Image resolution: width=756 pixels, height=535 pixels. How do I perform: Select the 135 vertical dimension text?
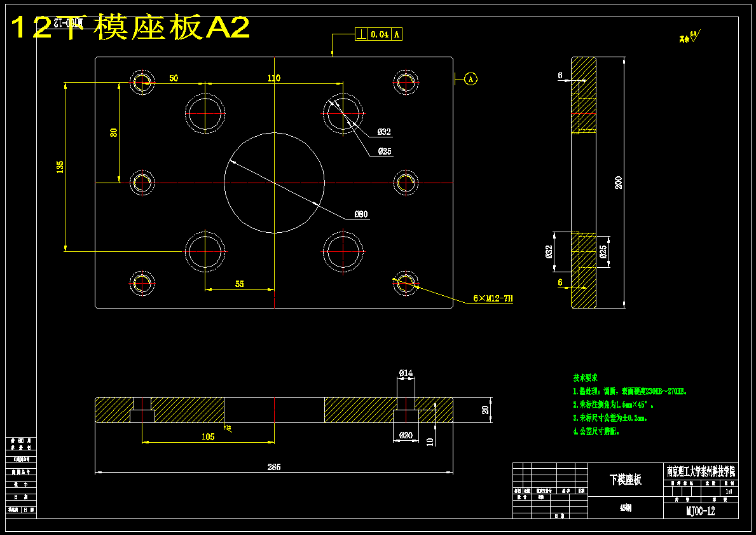pos(60,167)
